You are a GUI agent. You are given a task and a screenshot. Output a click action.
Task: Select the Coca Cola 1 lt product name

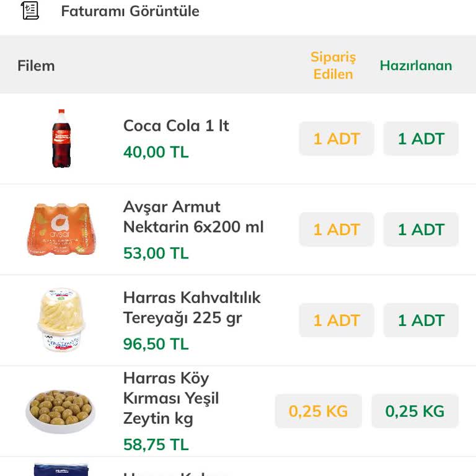176,126
